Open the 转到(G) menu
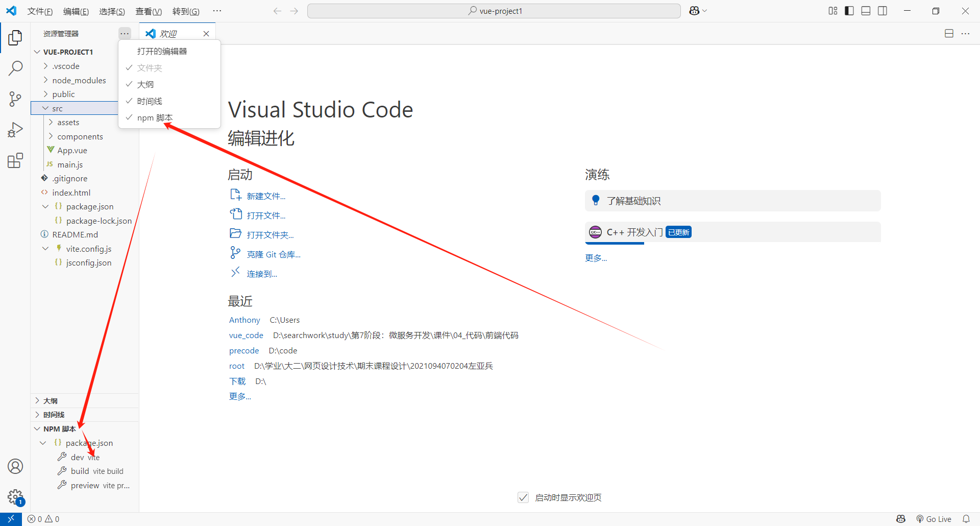The width and height of the screenshot is (980, 526). click(x=186, y=11)
